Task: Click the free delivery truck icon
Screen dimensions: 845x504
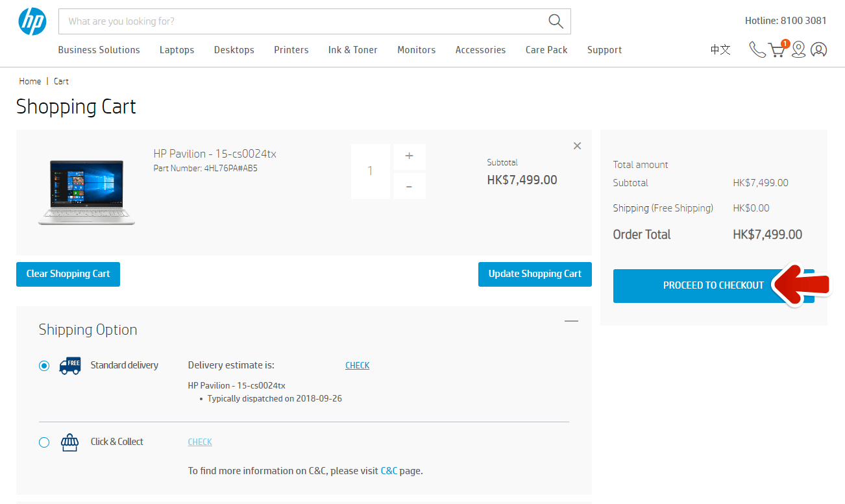Action: click(x=70, y=366)
